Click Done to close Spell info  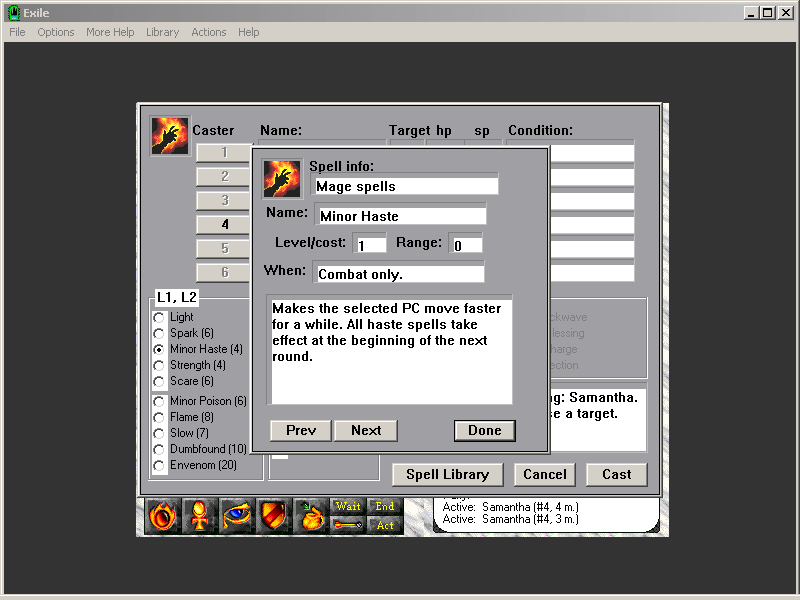pyautogui.click(x=485, y=431)
